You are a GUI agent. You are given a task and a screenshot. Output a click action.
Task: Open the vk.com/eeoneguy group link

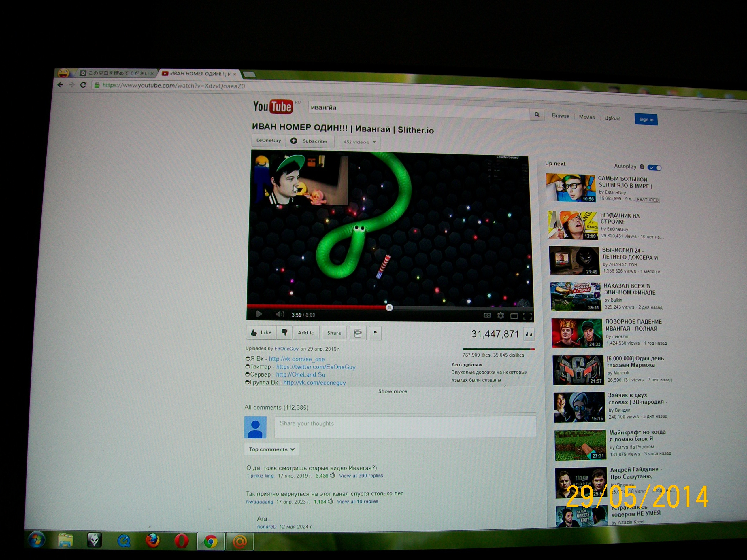click(314, 383)
